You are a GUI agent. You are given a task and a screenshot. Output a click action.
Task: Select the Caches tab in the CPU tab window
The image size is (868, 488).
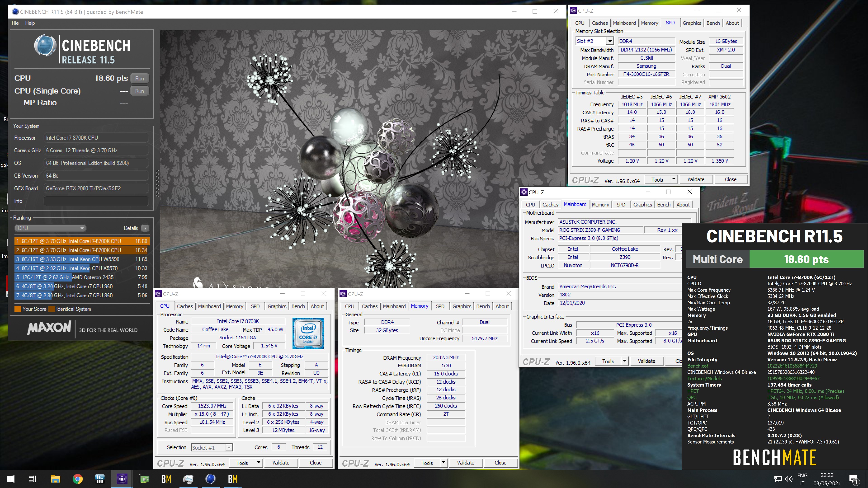pos(185,306)
